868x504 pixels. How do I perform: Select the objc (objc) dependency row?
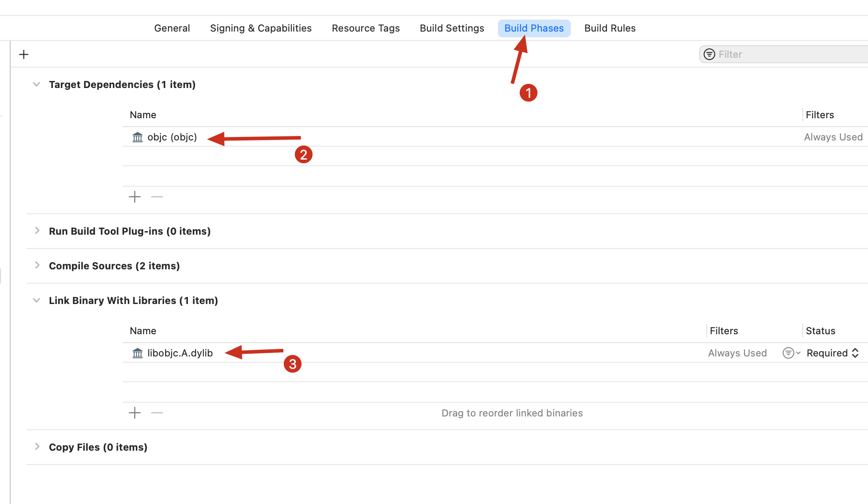pyautogui.click(x=172, y=137)
